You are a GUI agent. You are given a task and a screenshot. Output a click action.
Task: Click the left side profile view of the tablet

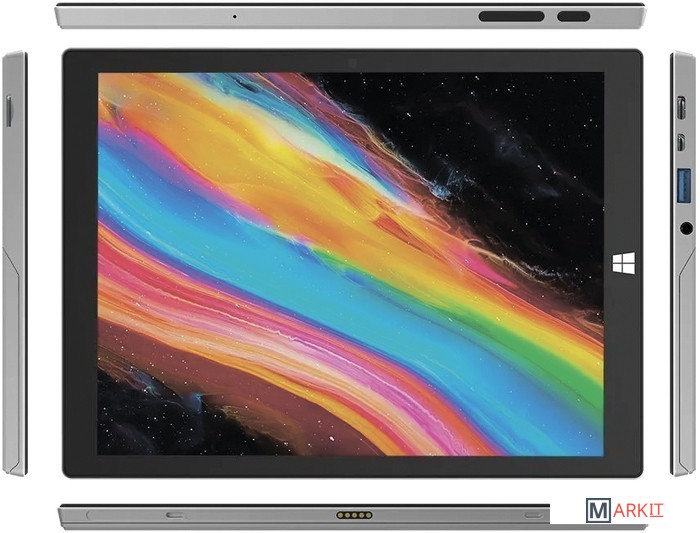[14, 300]
